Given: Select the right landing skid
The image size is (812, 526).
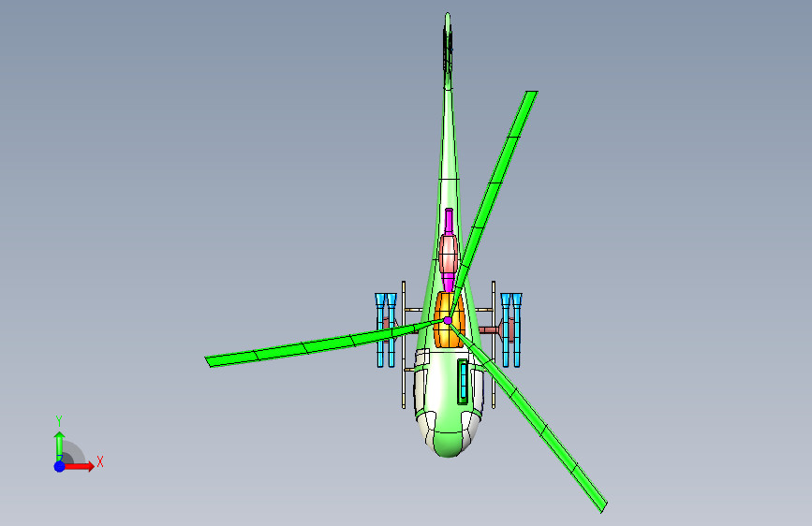Looking at the screenshot, I should pos(494,344).
